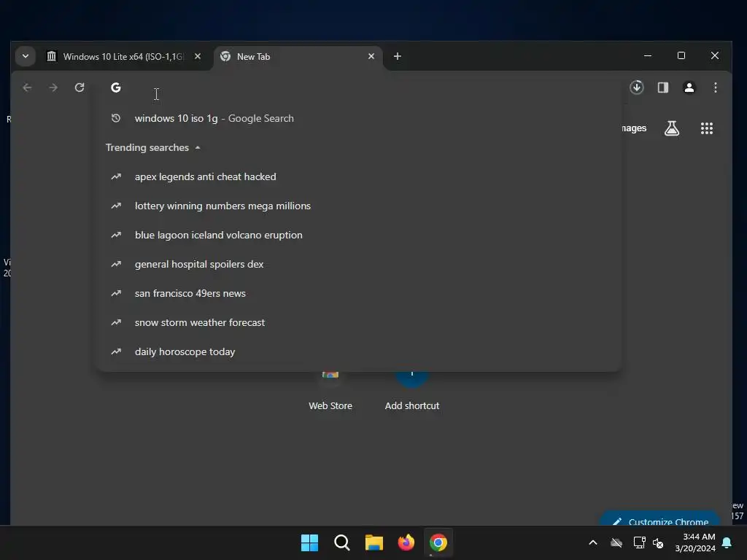Select san francisco 49ers news suggestion
Viewport: 747px width, 560px height.
358,293
